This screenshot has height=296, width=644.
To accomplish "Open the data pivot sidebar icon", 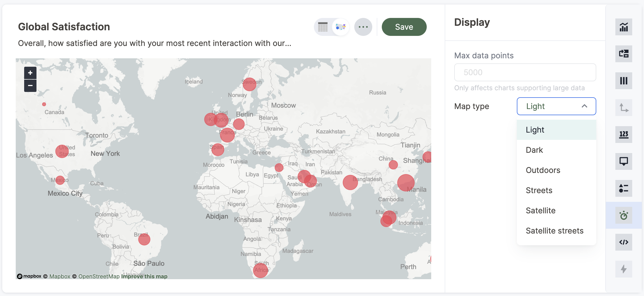I will (624, 54).
